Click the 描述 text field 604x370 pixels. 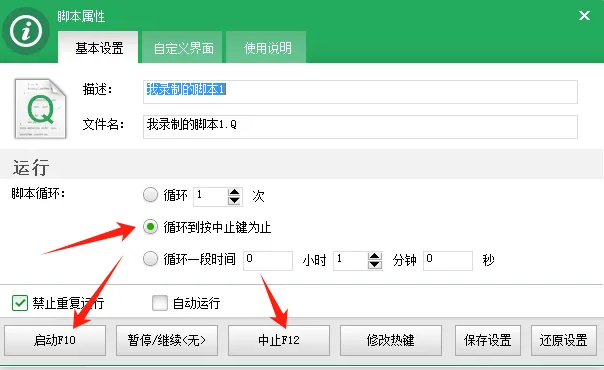[x=360, y=92]
